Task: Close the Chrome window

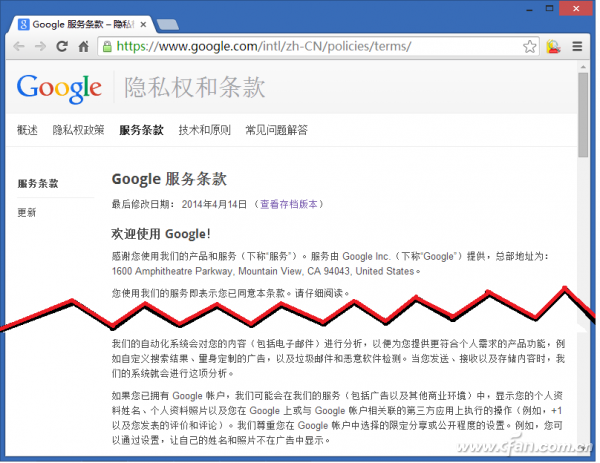Action: point(576,8)
